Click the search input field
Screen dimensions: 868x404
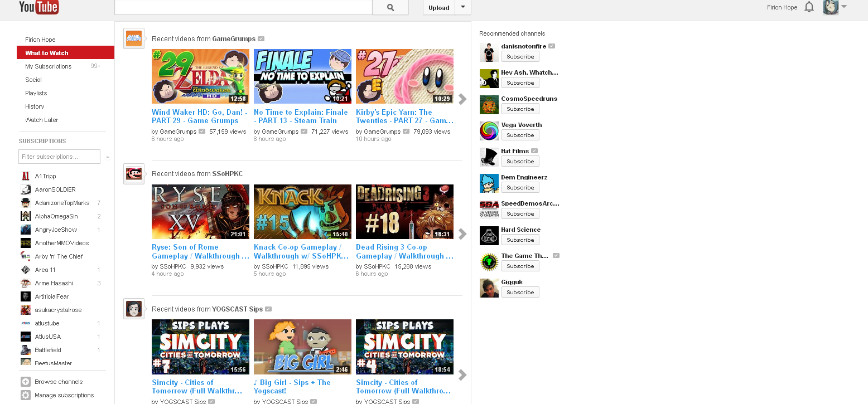243,7
